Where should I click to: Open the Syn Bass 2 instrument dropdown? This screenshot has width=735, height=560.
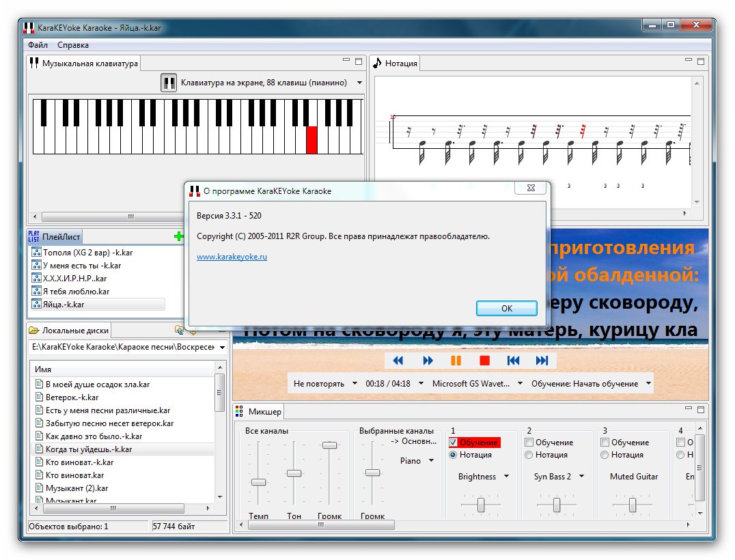582,477
